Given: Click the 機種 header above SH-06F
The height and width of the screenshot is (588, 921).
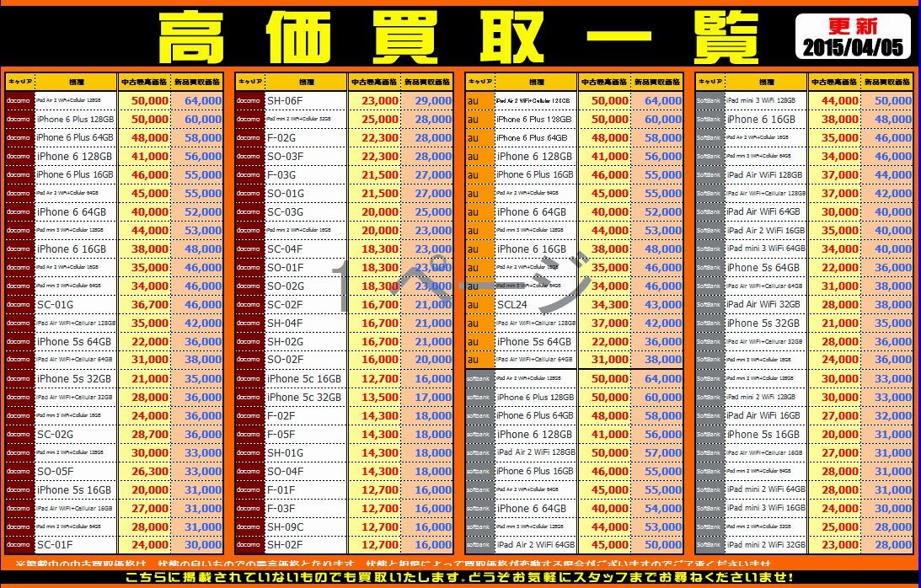Looking at the screenshot, I should [306, 83].
